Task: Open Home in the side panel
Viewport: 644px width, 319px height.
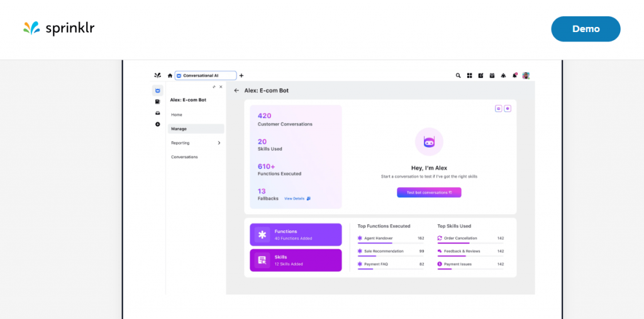Action: pos(177,115)
